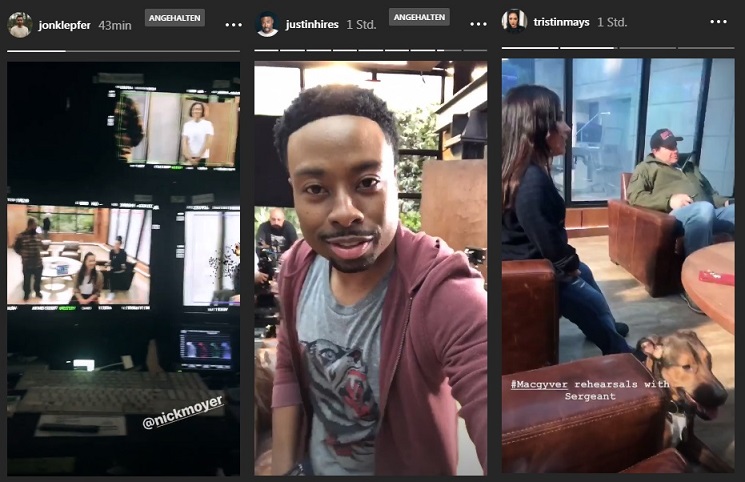Click jonklepfer's story progress bar

[124, 51]
